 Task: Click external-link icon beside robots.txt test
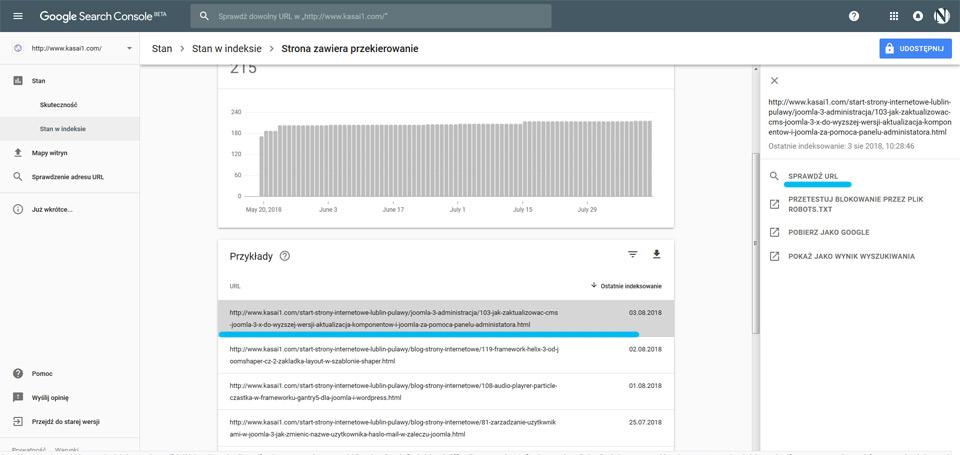pyautogui.click(x=774, y=205)
